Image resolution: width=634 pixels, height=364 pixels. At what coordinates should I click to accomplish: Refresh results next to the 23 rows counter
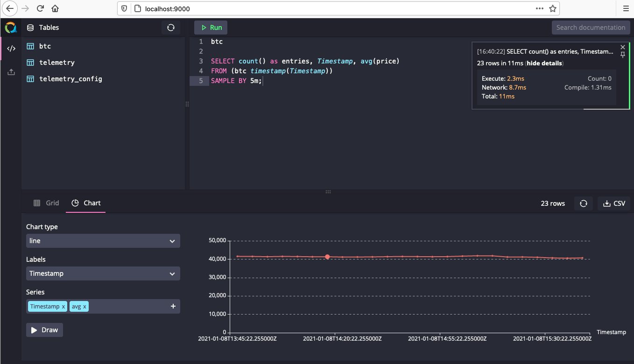[583, 203]
